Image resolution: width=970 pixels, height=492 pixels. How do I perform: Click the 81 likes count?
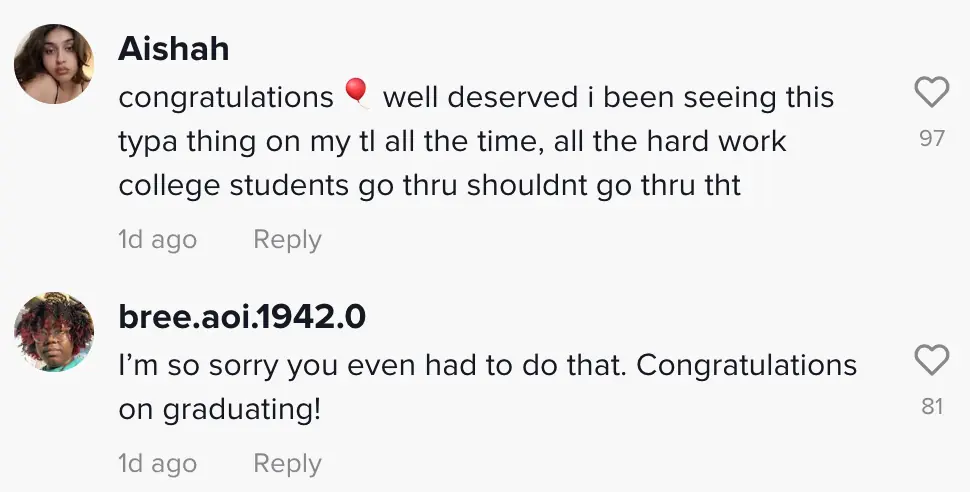coord(931,407)
